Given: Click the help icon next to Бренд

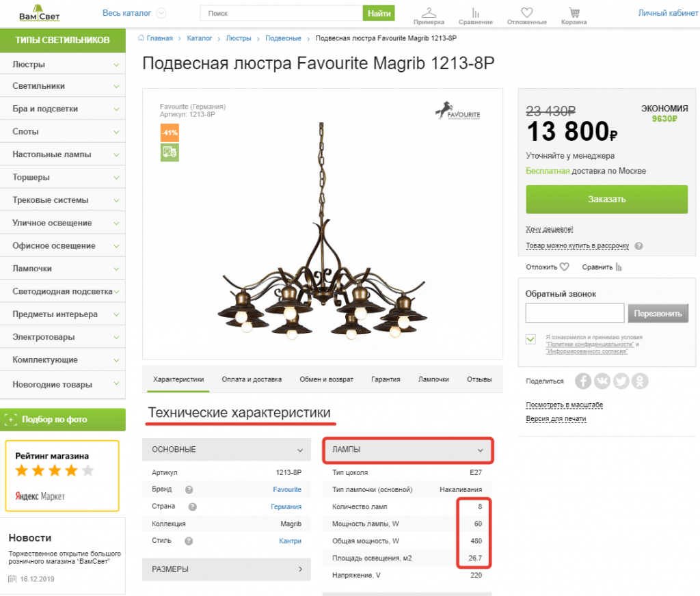Looking at the screenshot, I should [189, 489].
